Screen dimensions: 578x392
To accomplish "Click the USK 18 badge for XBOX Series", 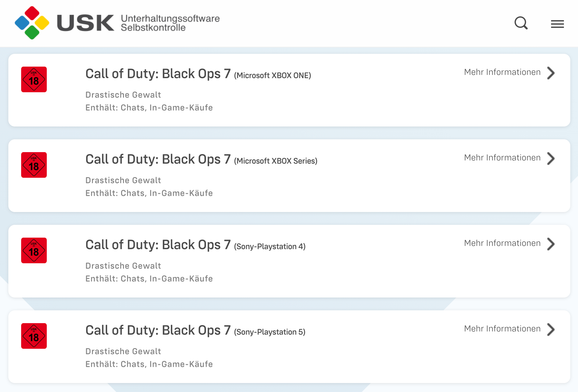I will (34, 165).
